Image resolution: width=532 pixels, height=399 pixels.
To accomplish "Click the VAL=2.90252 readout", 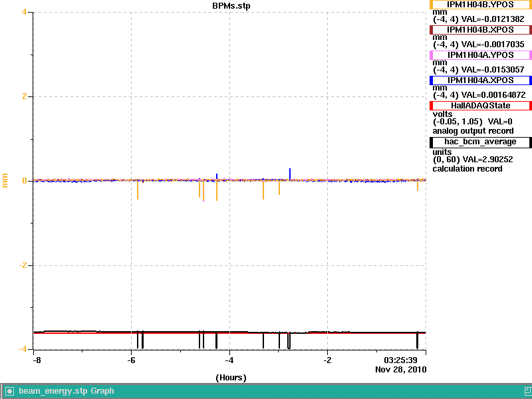I will pyautogui.click(x=487, y=160).
